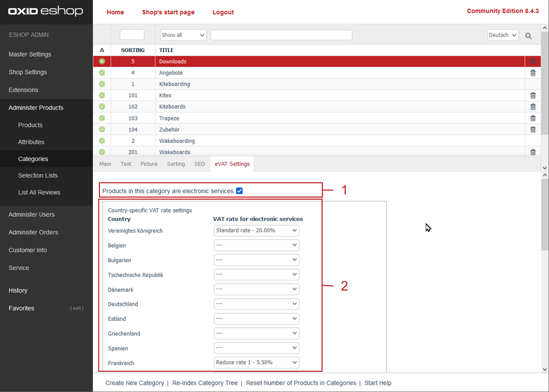Remove Zubehör with its trash icon
This screenshot has width=549, height=392.
tap(533, 130)
